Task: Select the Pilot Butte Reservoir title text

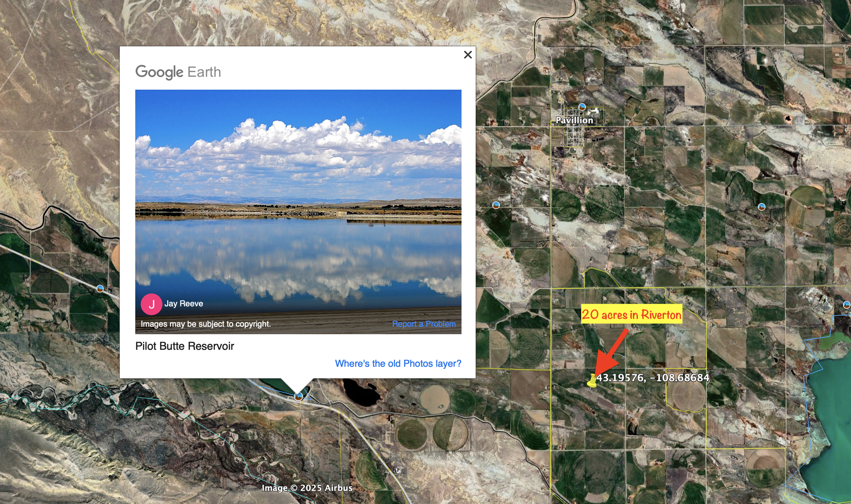Action: [185, 346]
